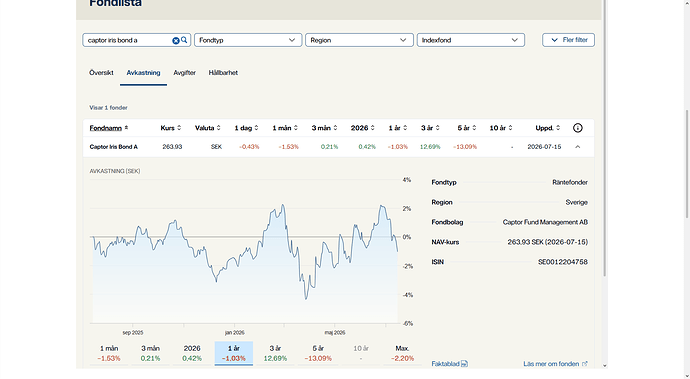This screenshot has height=379, width=690.
Task: Open Läs mer om fonden link
Action: pos(555,364)
